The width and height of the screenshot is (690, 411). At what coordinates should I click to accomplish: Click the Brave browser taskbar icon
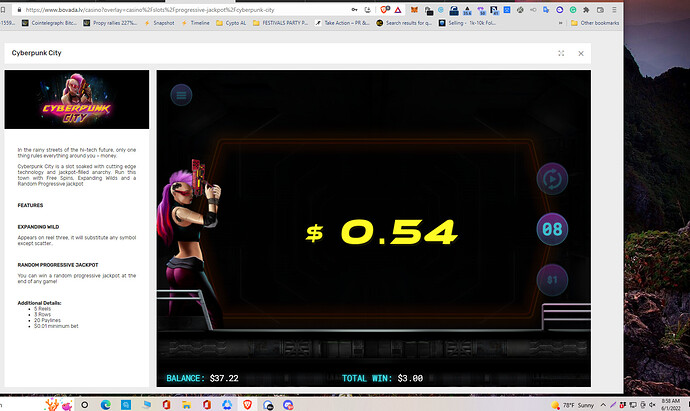(247, 405)
